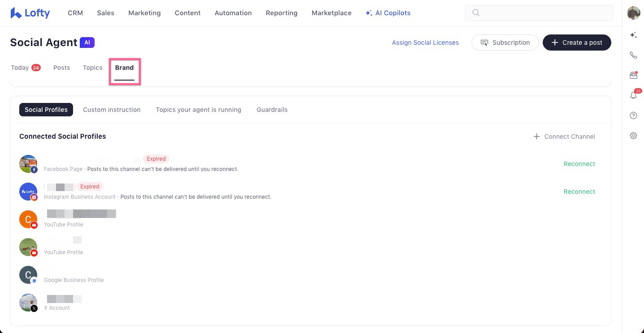Click the Instagram Business Account avatar
644x333 pixels.
pos(28,192)
